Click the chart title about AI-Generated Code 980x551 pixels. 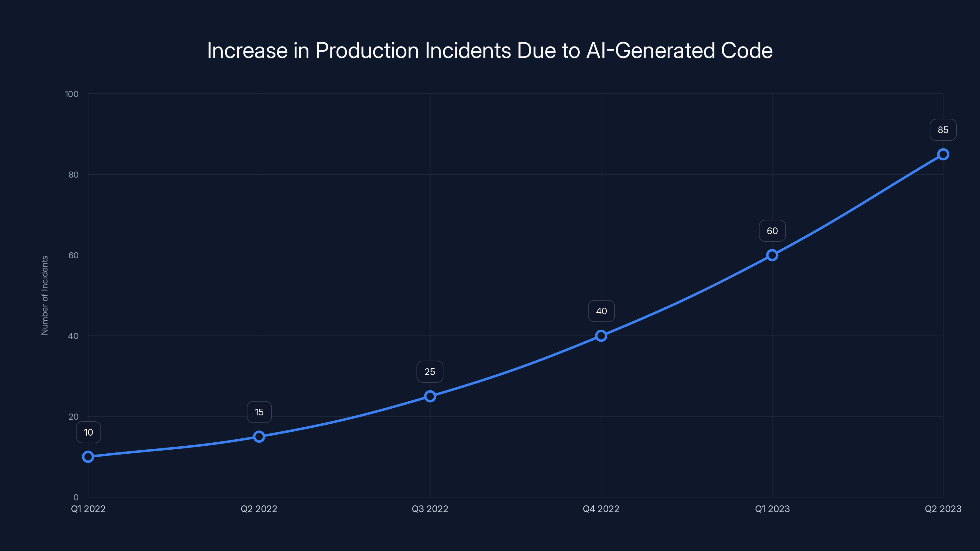click(490, 51)
